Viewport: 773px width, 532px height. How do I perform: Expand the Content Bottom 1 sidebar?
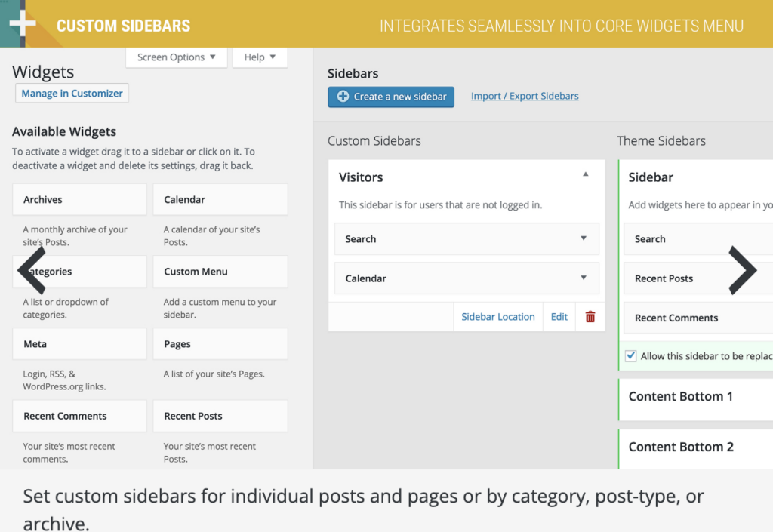coord(696,399)
